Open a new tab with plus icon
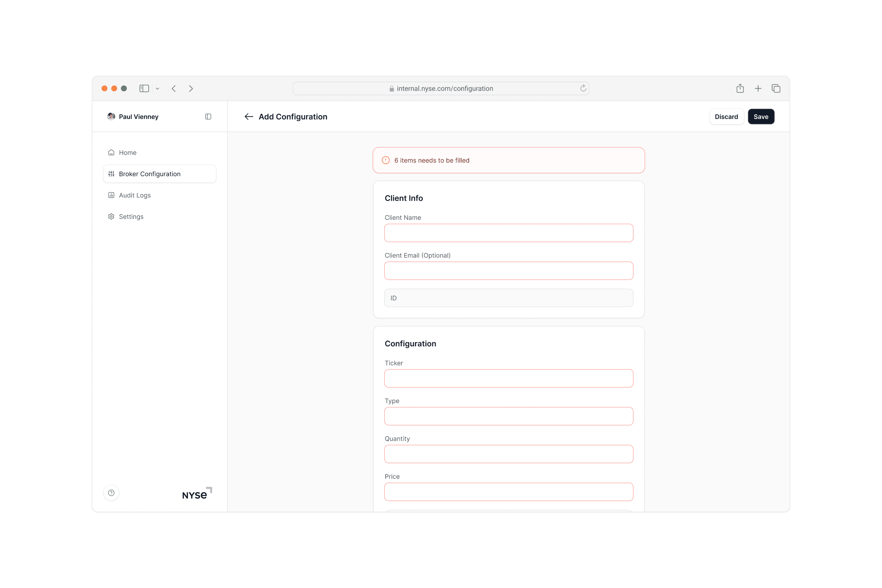This screenshot has width=882, height=588. [x=758, y=88]
